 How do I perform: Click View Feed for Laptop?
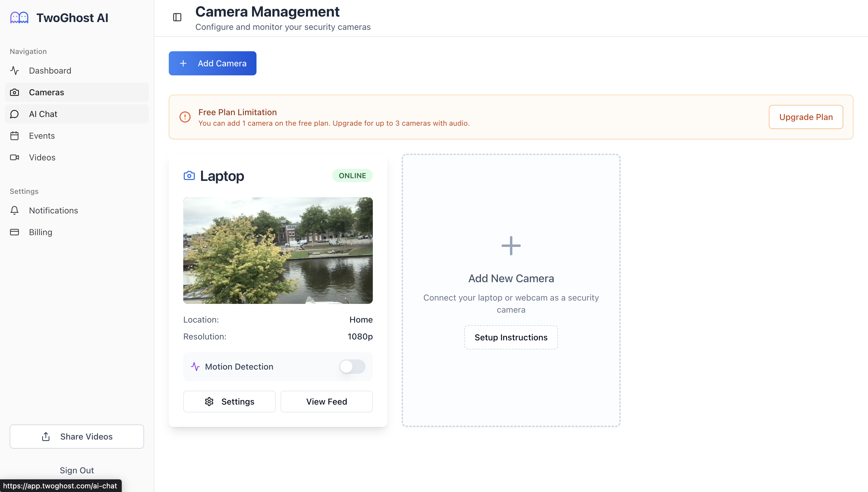point(327,402)
